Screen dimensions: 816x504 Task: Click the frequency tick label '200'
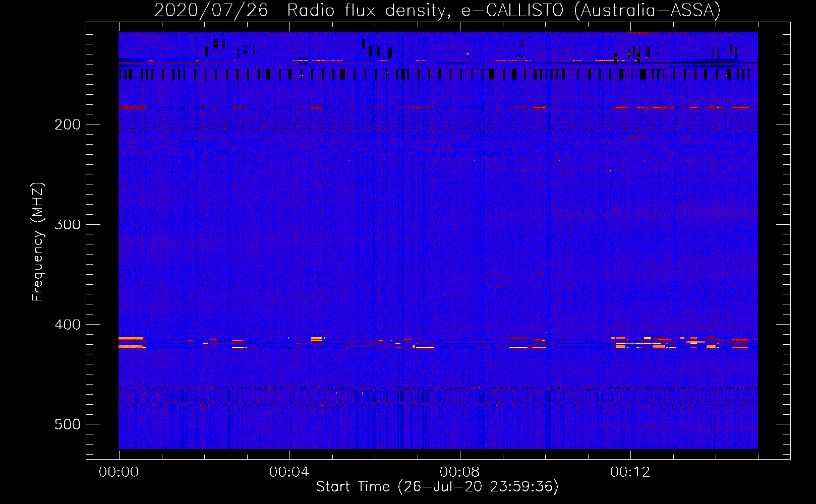pyautogui.click(x=68, y=124)
